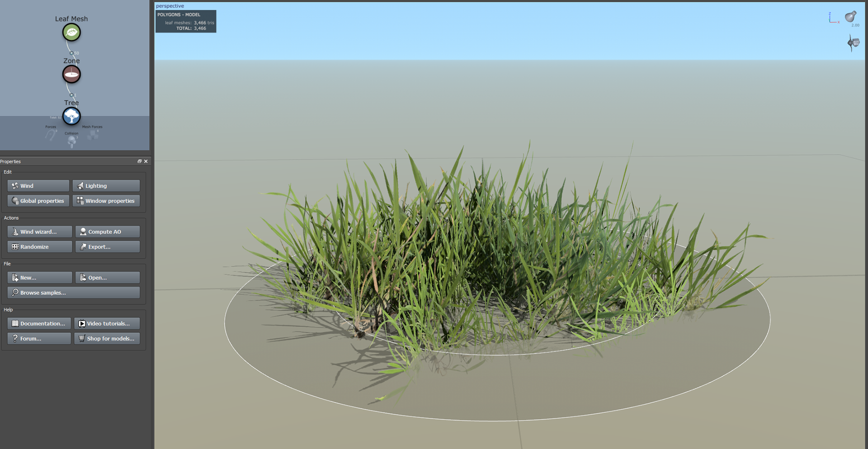Visit the Forum
Viewport: 868px width, 449px height.
39,339
